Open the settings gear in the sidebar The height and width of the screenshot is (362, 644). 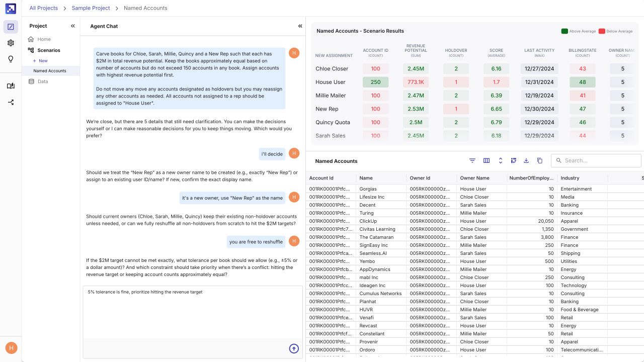pyautogui.click(x=11, y=43)
